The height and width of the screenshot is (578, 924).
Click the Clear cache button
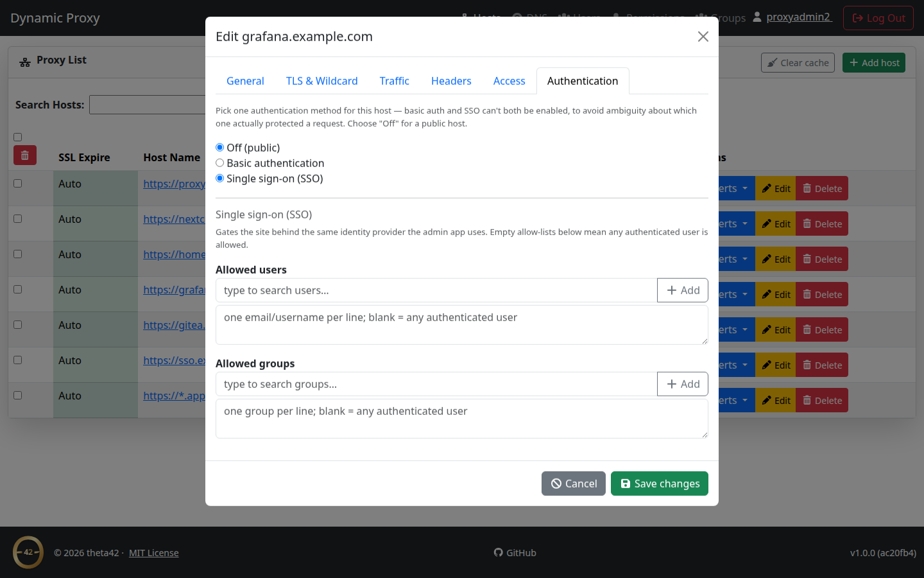[x=798, y=62]
